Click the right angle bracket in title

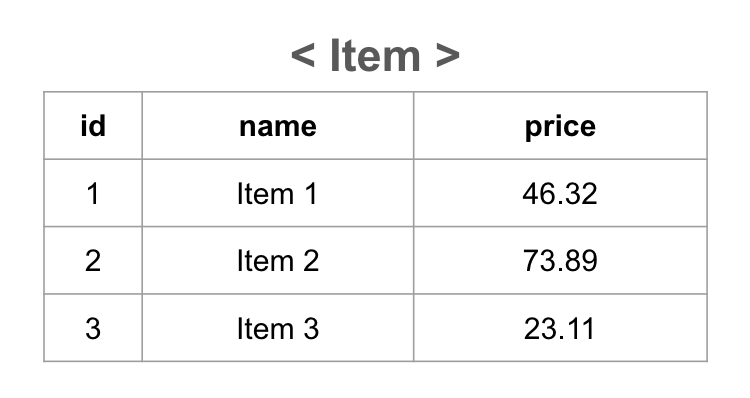[x=448, y=55]
